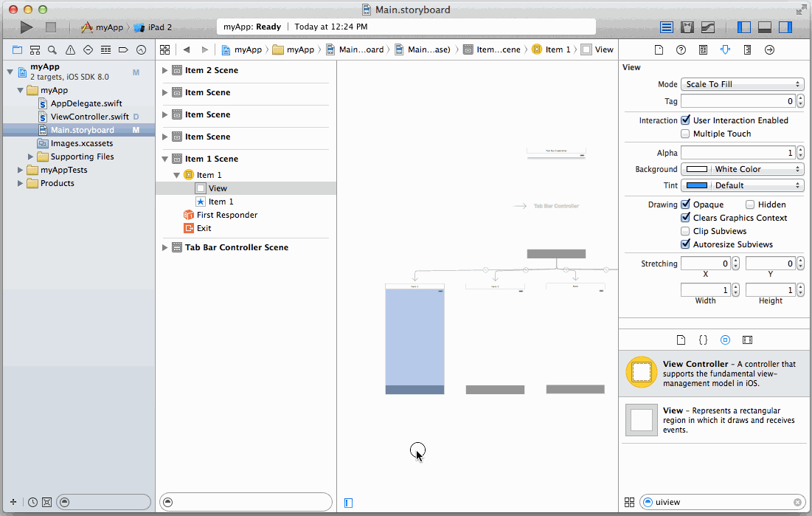Screen dimensions: 812x516
Task: Open the Issue navigator
Action: (x=70, y=49)
